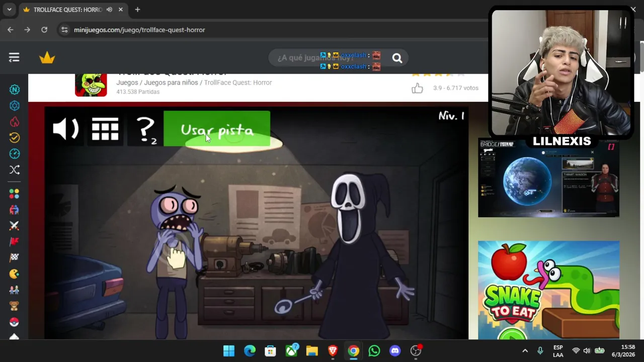
Task: Open the Xbox app from the taskbar
Action: pyautogui.click(x=291, y=350)
